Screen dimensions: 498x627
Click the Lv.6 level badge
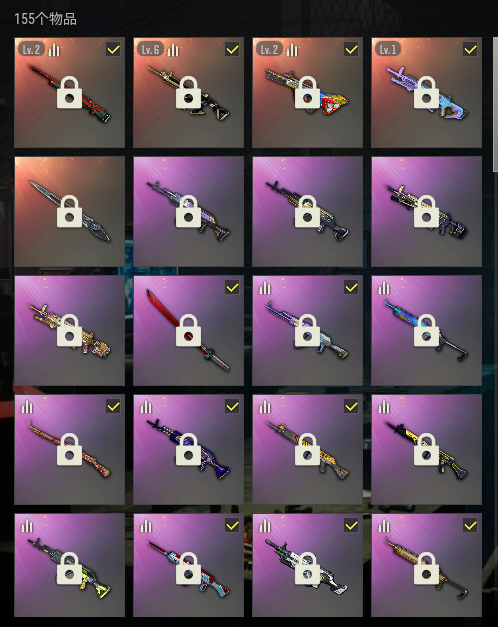click(150, 50)
